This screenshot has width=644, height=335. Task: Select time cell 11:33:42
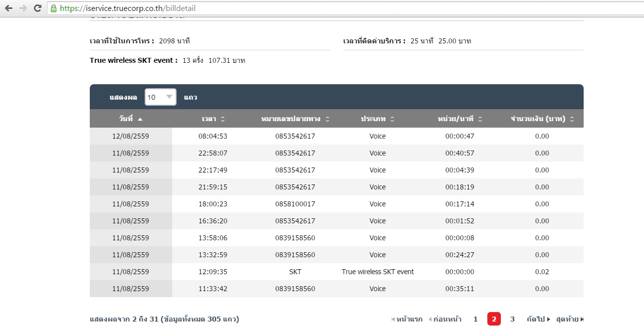213,289
